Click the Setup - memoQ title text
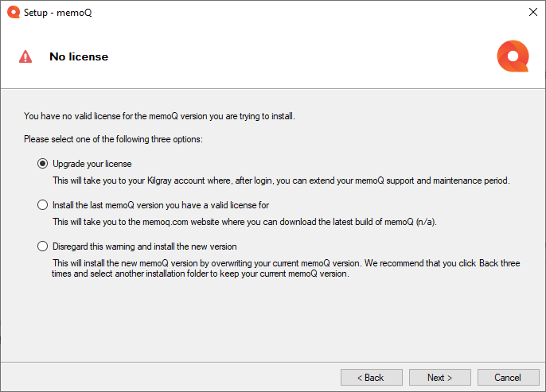The width and height of the screenshot is (546, 392). point(58,13)
